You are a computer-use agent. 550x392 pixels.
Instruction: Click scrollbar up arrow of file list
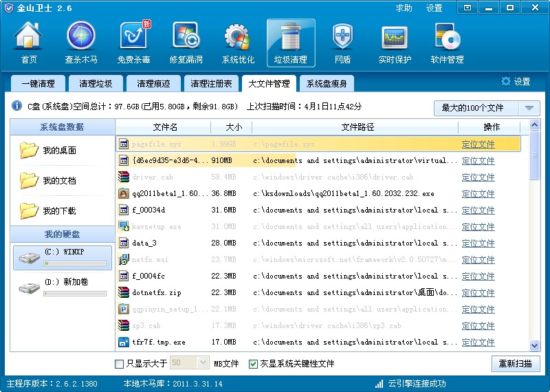(x=534, y=125)
